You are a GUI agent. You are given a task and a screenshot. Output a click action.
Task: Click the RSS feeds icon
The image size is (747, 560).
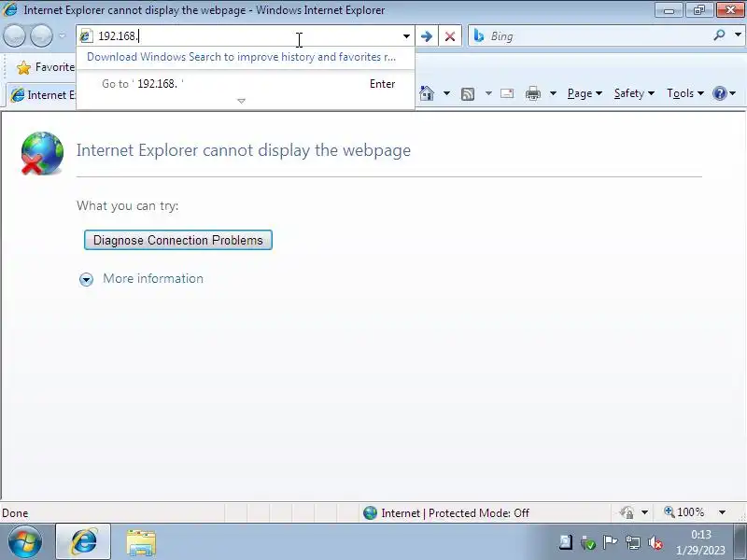click(x=468, y=94)
